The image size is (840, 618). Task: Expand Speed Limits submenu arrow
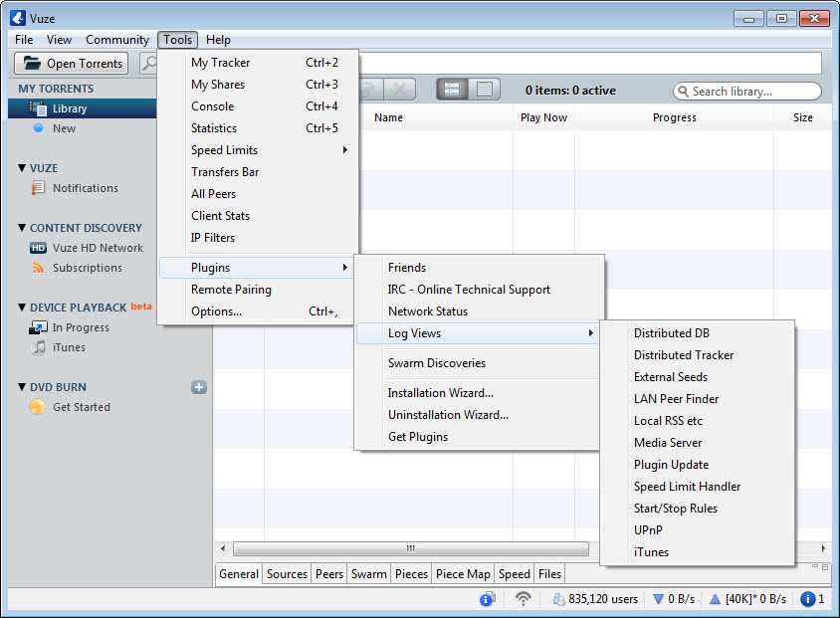tap(345, 150)
